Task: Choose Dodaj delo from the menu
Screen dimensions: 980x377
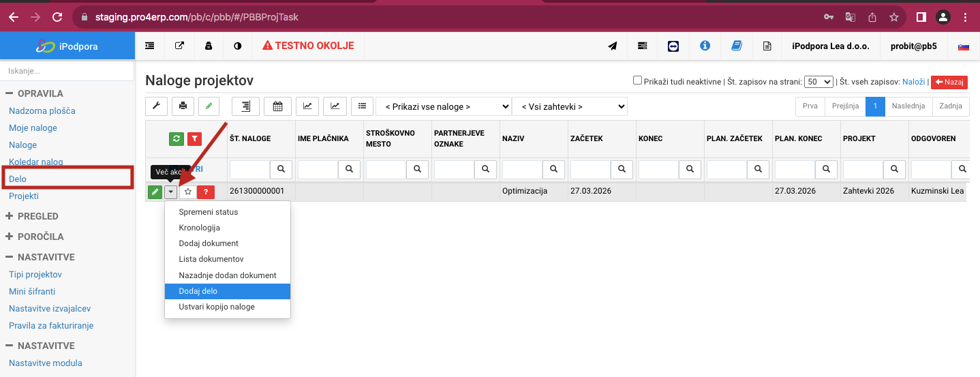Action: [x=228, y=291]
